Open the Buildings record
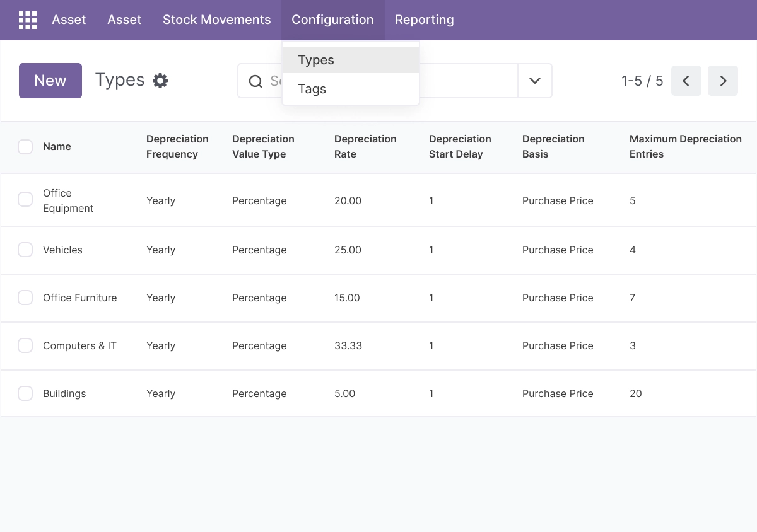 [x=64, y=393]
